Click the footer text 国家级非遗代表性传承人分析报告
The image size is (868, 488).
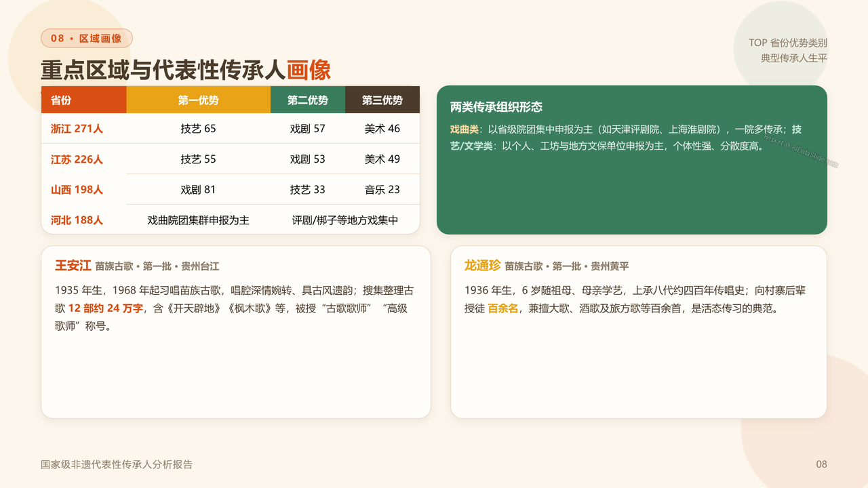[x=117, y=464]
